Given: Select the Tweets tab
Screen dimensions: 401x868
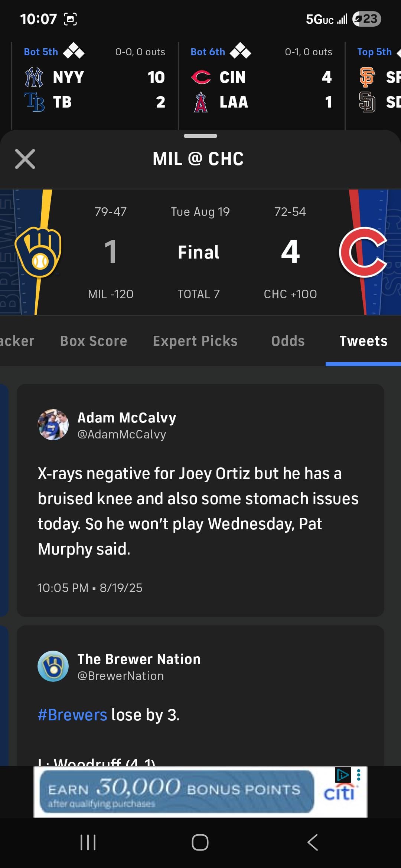Looking at the screenshot, I should coord(363,341).
